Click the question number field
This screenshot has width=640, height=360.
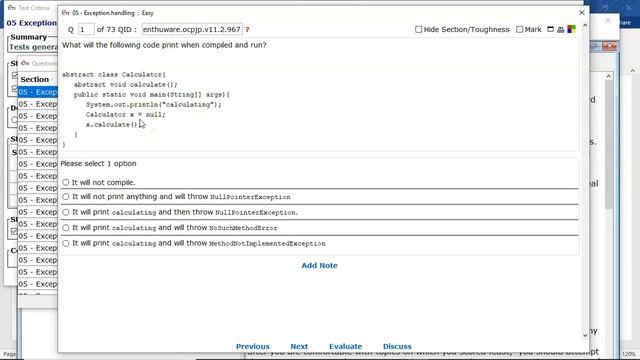pyautogui.click(x=86, y=29)
